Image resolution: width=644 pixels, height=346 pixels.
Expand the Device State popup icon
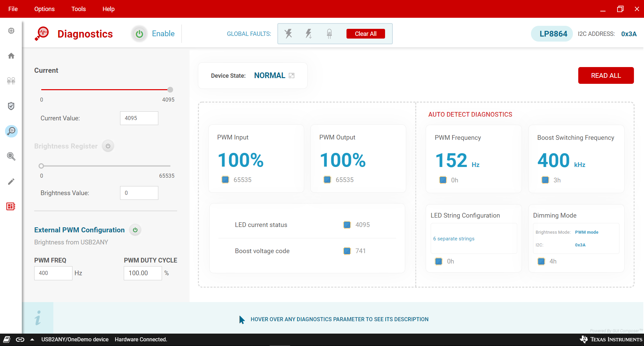pyautogui.click(x=291, y=76)
